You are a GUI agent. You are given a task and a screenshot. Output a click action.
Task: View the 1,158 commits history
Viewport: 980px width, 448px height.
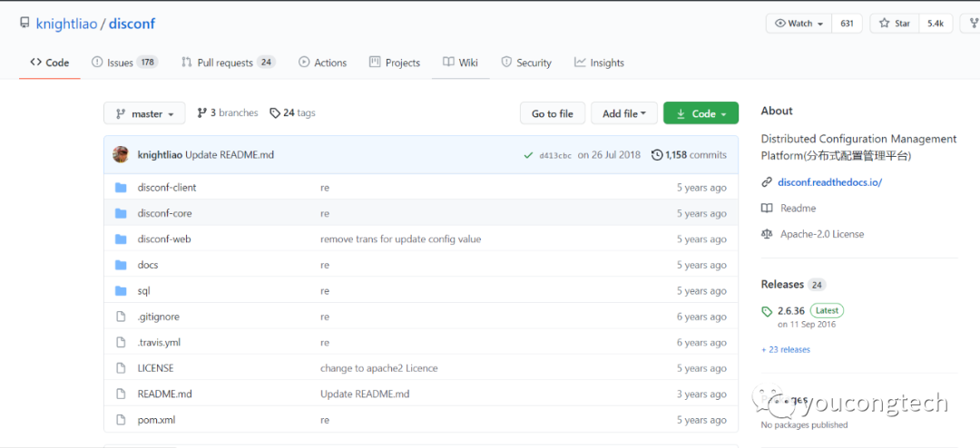point(689,155)
